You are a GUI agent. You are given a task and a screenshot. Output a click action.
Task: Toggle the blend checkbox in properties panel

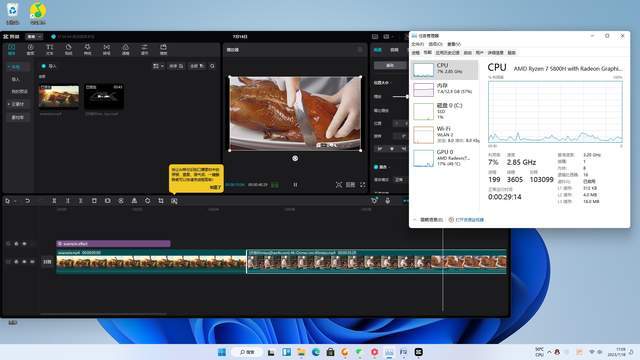pos(376,167)
